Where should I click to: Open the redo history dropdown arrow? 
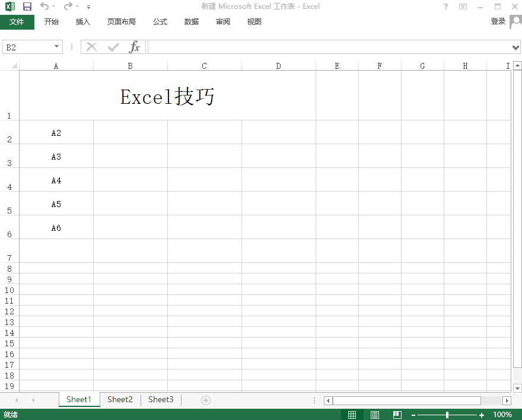tap(77, 7)
